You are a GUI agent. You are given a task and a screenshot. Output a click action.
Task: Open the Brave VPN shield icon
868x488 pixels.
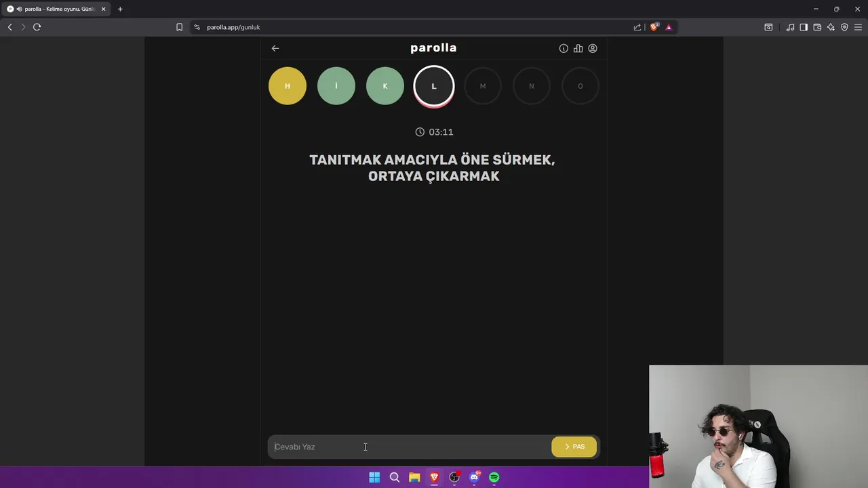(844, 27)
